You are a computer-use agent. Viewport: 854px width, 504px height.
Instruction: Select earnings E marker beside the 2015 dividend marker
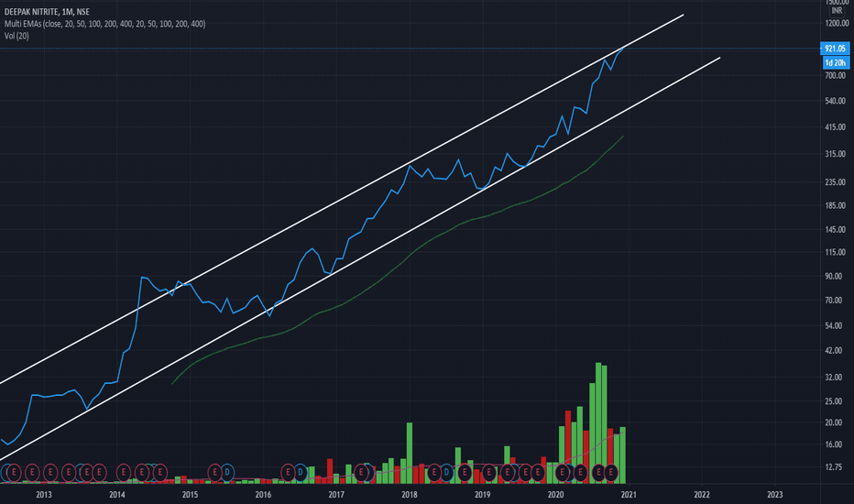214,473
